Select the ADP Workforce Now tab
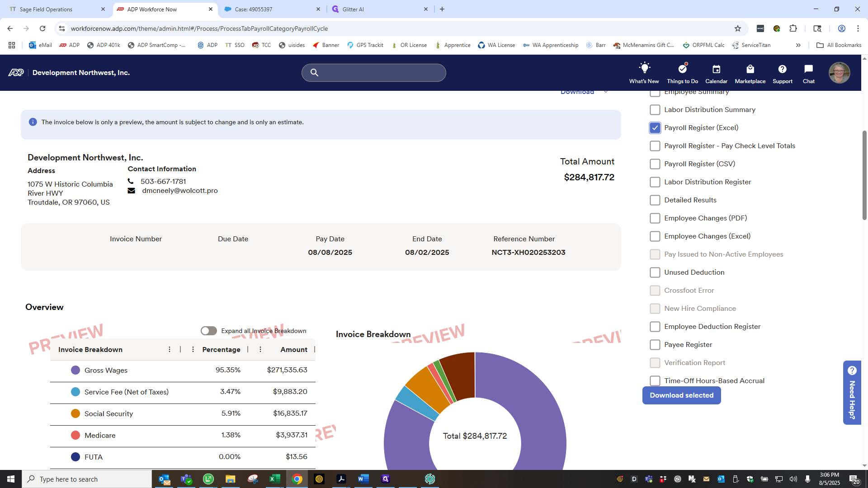This screenshot has height=488, width=868. pyautogui.click(x=165, y=9)
